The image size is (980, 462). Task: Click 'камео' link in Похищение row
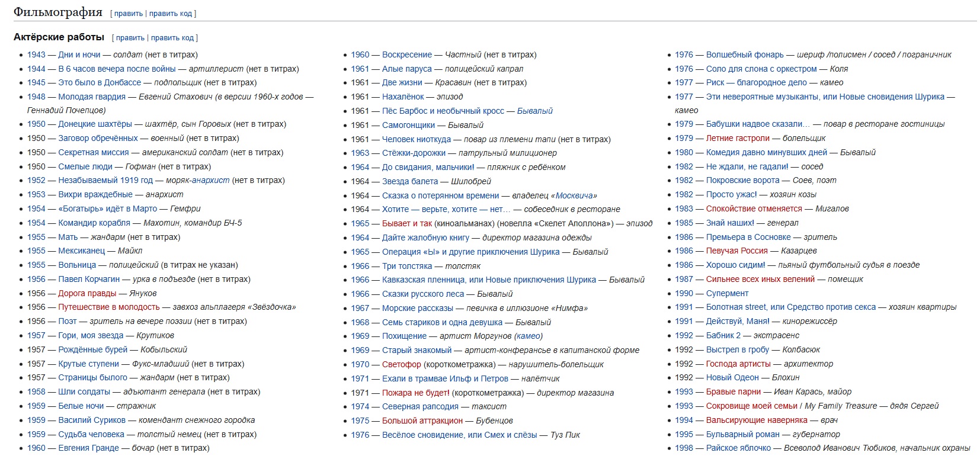point(529,336)
